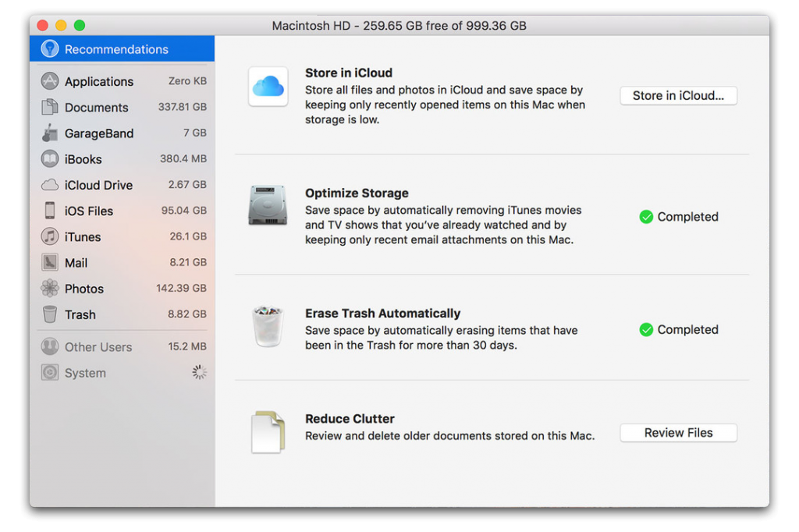The width and height of the screenshot is (799, 532).
Task: Select GarageBand in the sidebar
Action: 123,133
